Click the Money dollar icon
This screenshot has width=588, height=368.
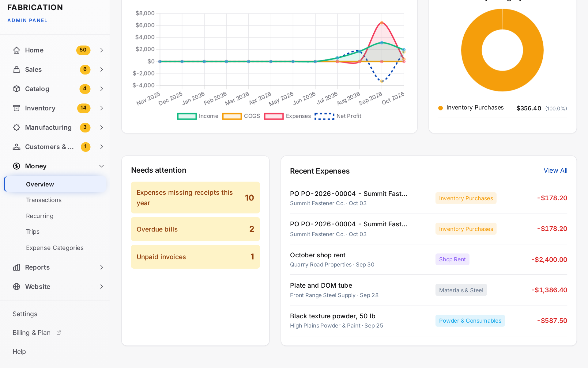click(17, 166)
